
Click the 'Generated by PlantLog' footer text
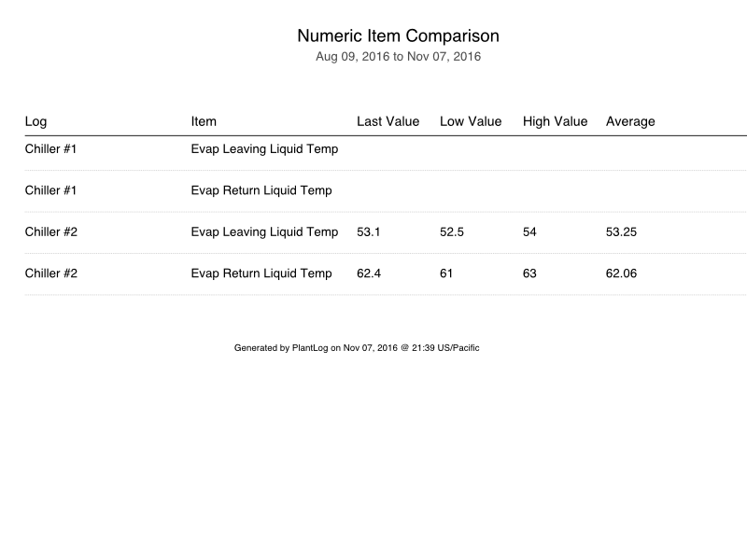pyautogui.click(x=357, y=348)
